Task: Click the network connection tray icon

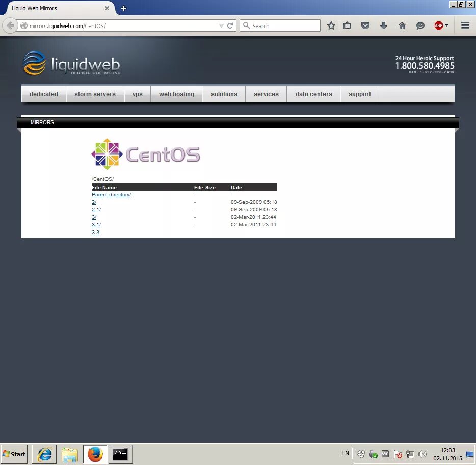Action: (410, 454)
